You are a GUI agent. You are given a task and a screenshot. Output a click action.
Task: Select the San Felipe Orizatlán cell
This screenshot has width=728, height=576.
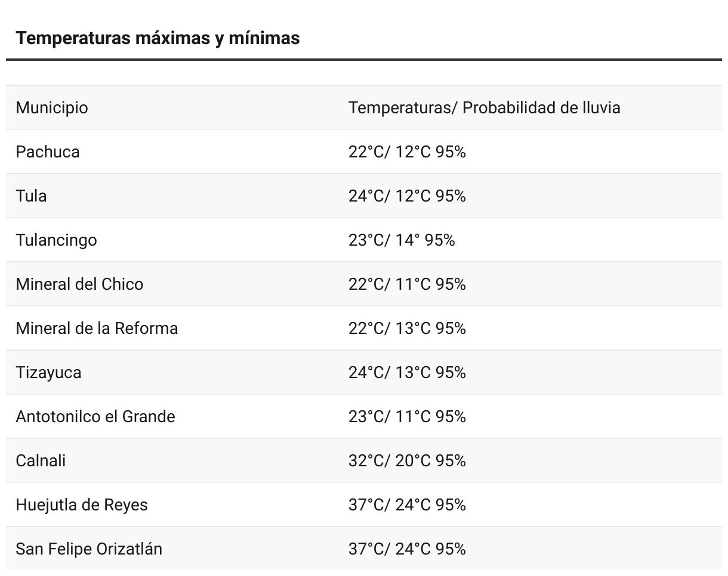tap(89, 549)
